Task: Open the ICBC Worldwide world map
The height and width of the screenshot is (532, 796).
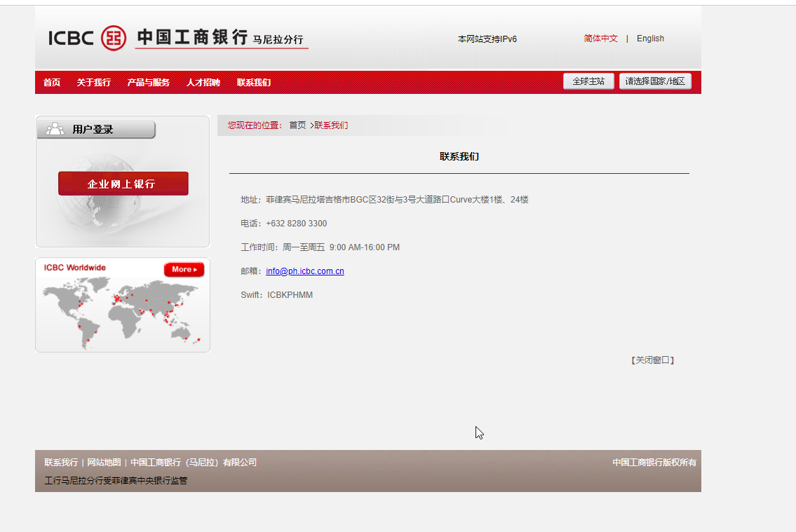Action: point(122,313)
